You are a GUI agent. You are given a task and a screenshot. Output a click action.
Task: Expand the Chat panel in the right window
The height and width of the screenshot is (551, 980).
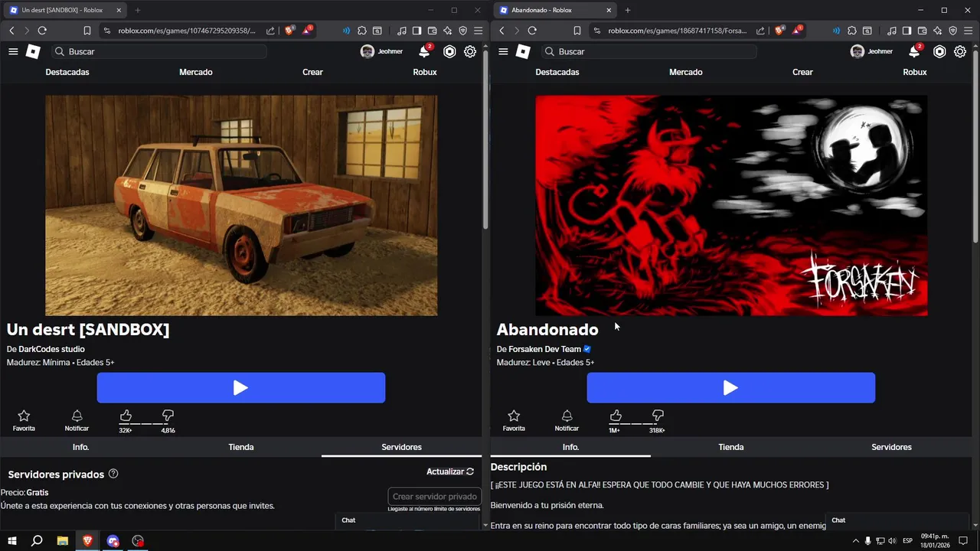click(x=898, y=520)
